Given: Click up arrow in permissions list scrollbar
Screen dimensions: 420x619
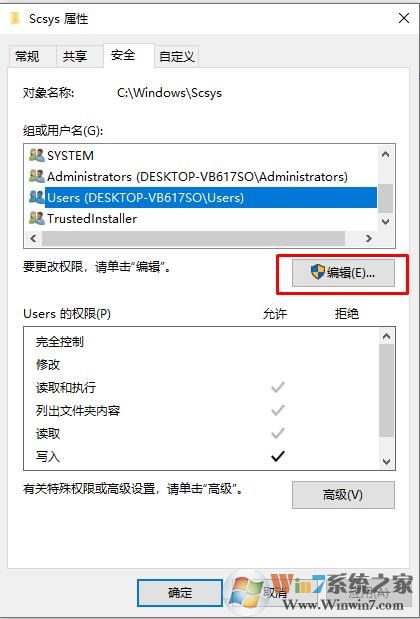Looking at the screenshot, I should tap(386, 336).
